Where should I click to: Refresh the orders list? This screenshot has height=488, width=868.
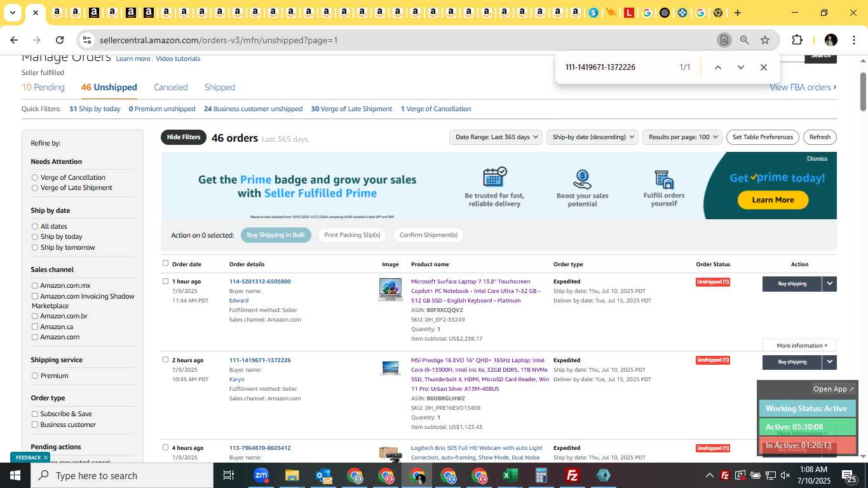[x=820, y=137]
